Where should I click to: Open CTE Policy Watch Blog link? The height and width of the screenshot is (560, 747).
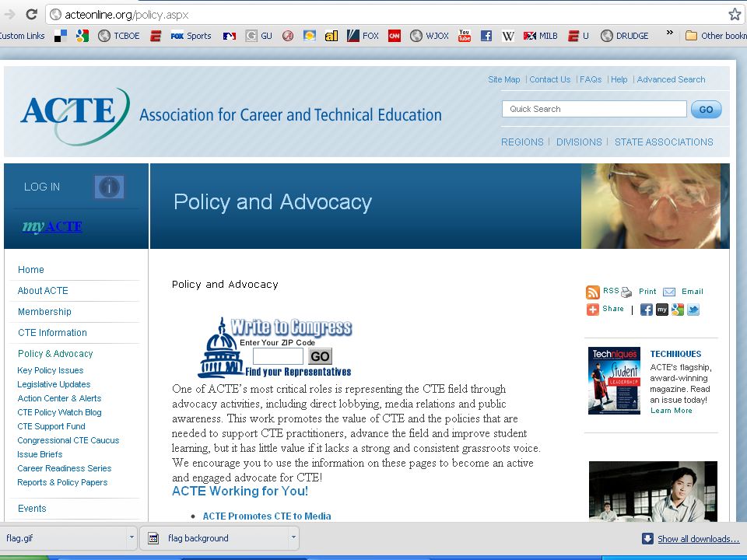[59, 412]
